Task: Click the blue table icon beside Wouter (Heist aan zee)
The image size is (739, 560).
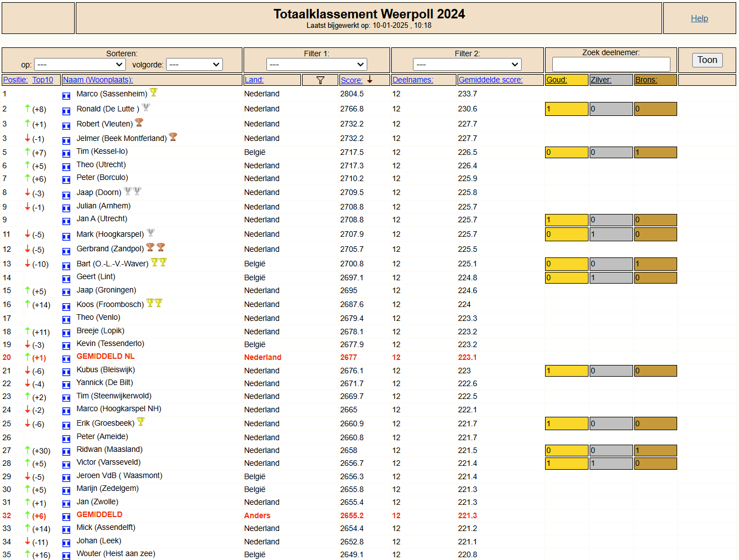Action: pyautogui.click(x=66, y=556)
